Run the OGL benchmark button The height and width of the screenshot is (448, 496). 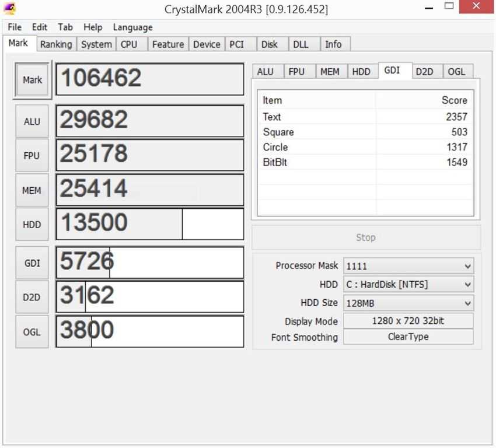[32, 332]
